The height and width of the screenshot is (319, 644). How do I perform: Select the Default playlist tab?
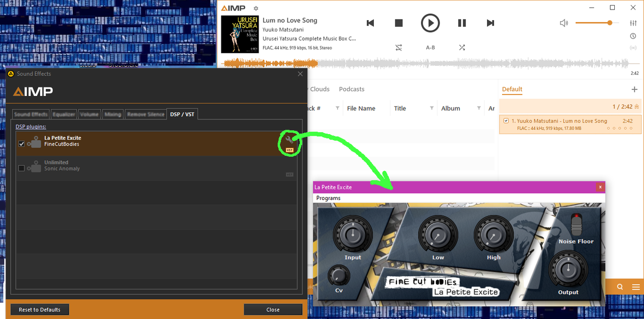click(x=512, y=89)
